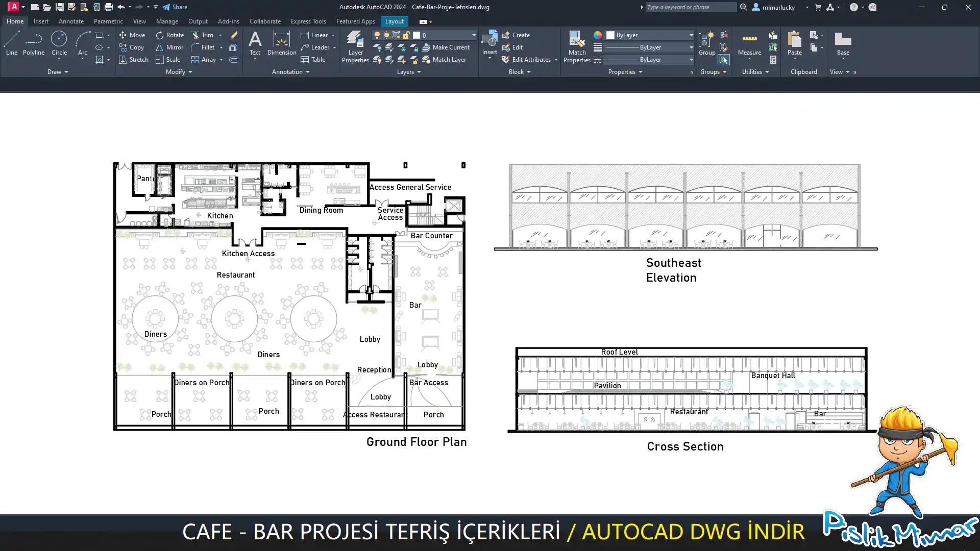Screen dimensions: 980x551
Task: Toggle layer freeze sun icon
Action: [x=386, y=35]
